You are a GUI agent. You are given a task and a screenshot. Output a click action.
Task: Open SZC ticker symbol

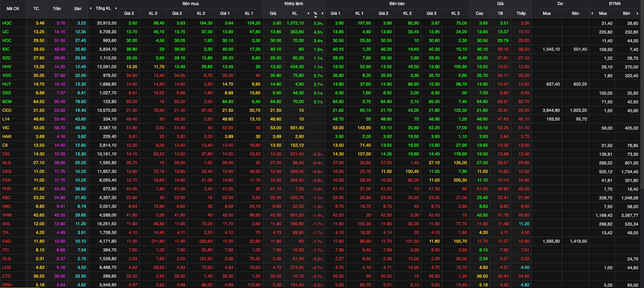coord(7,58)
